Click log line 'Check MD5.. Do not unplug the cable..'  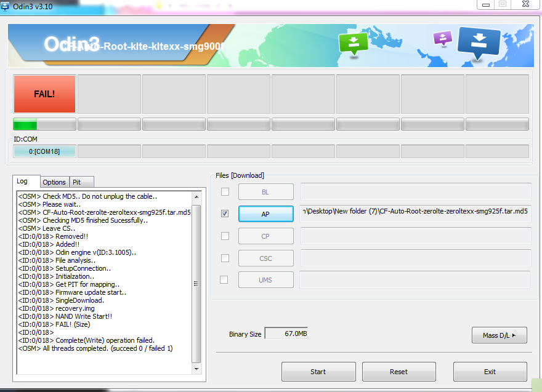[x=88, y=196]
